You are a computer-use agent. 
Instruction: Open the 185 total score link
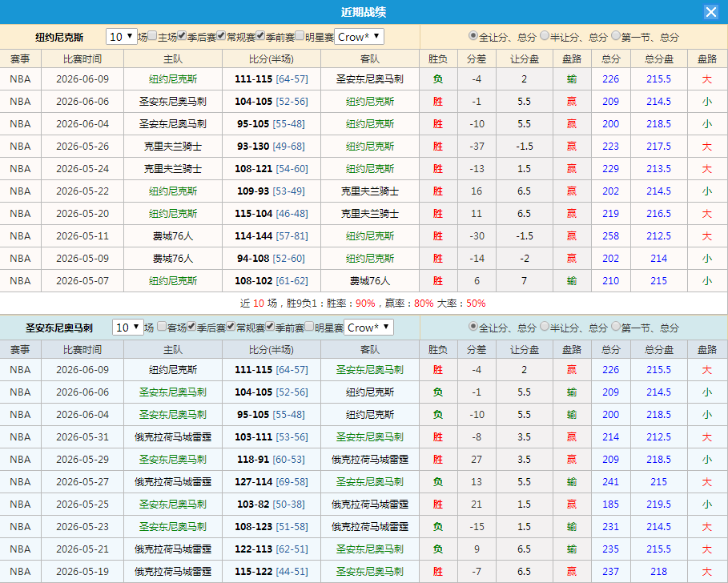610,504
